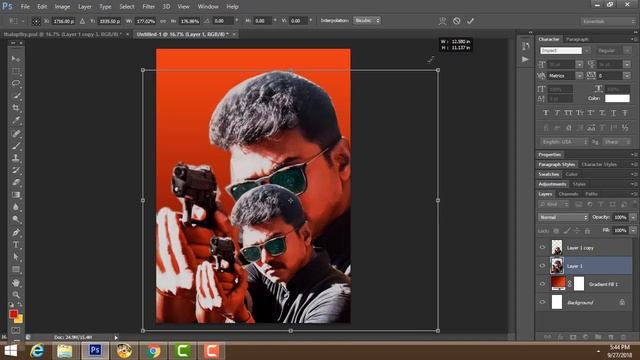
Task: Open the layer blend mode Normal dropdown
Action: (x=563, y=218)
